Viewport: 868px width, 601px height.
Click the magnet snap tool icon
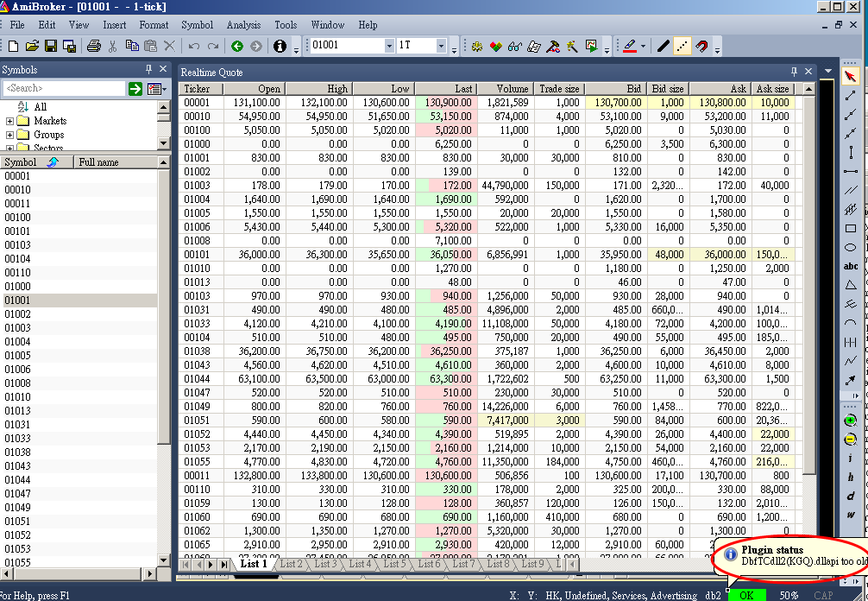click(701, 46)
